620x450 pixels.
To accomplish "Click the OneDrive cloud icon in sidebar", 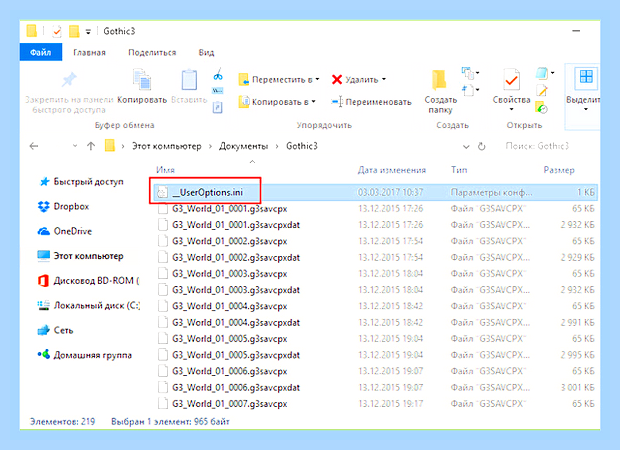I will pyautogui.click(x=43, y=231).
